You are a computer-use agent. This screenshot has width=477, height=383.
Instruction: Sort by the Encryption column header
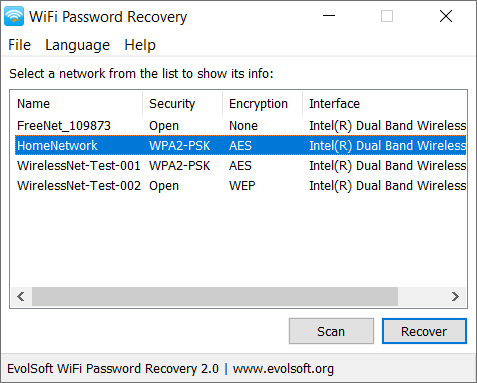tap(262, 104)
